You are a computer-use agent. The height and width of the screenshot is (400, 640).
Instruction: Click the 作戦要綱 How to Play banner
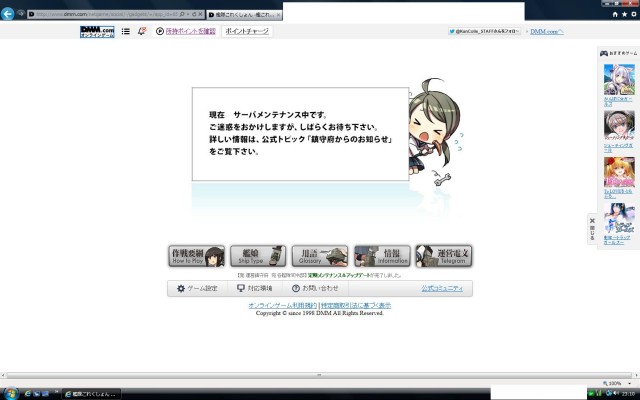(196, 256)
